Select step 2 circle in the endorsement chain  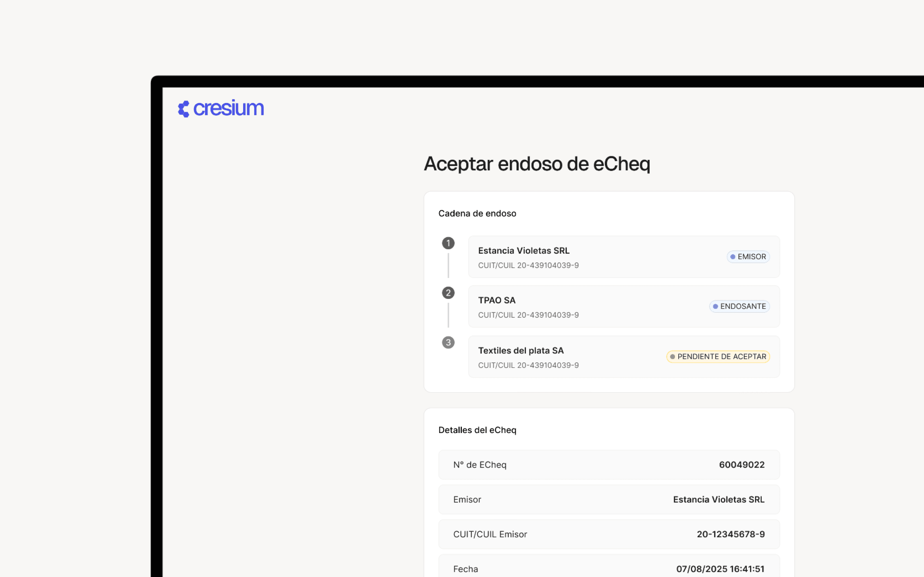click(448, 293)
